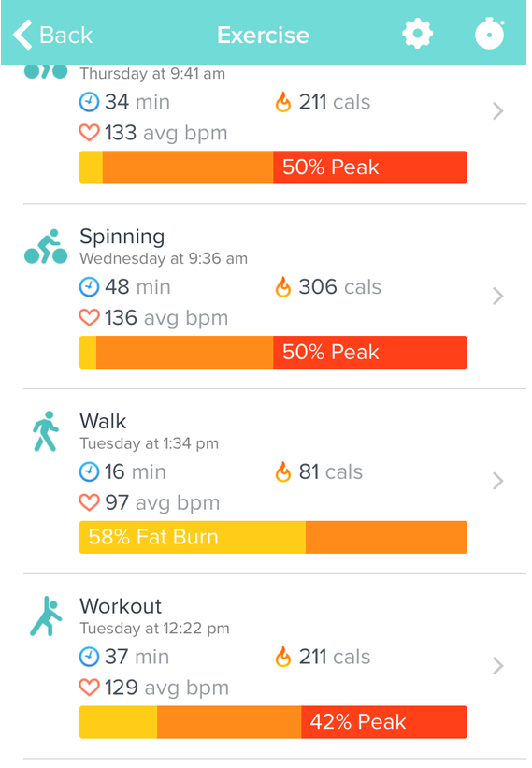The height and width of the screenshot is (768, 532).
Task: Select the Workout exercise title
Action: [121, 606]
